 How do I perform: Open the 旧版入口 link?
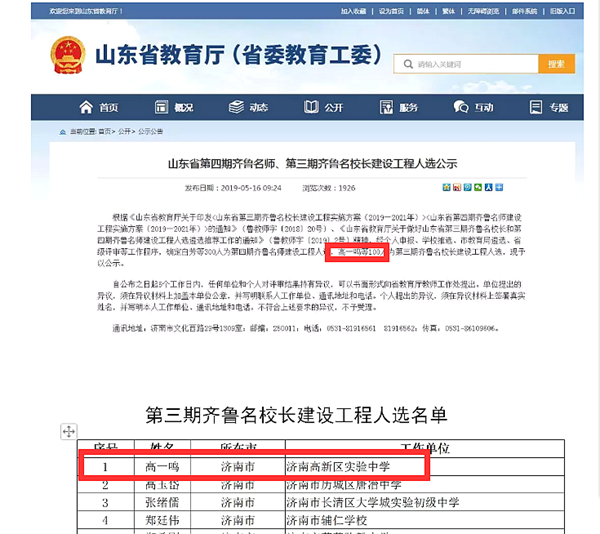click(562, 11)
